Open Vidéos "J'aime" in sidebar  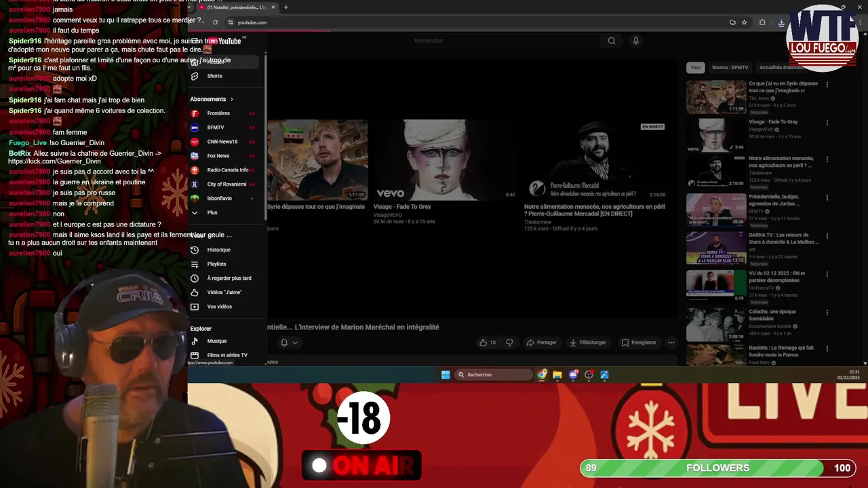tap(222, 292)
